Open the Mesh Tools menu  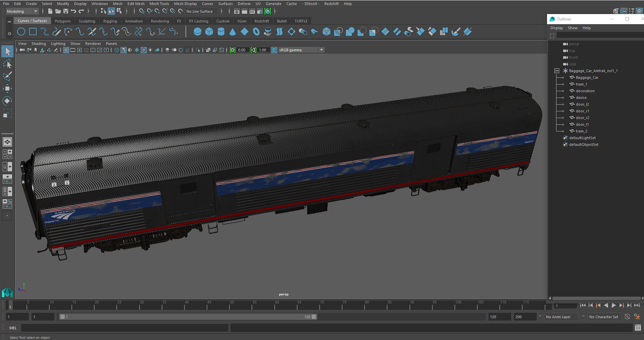pyautogui.click(x=159, y=4)
